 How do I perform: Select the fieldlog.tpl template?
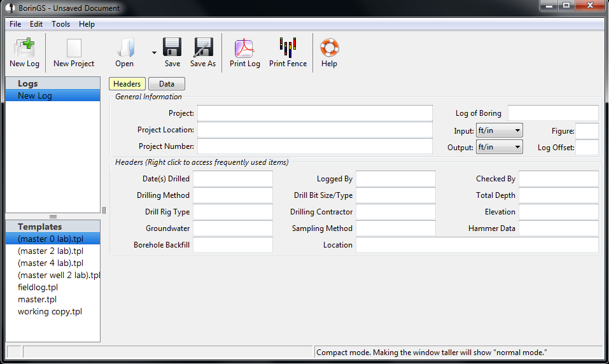(53, 287)
